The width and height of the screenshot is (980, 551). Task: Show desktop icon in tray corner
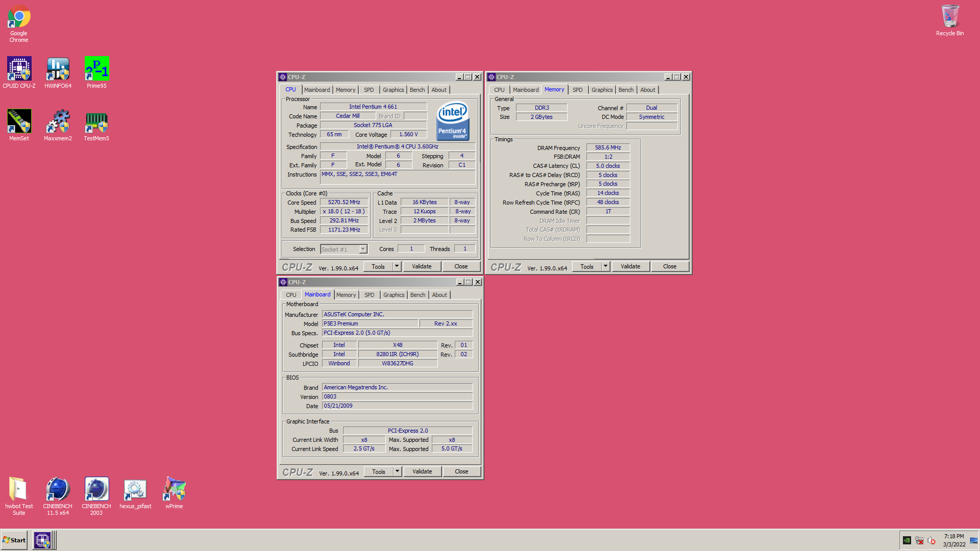click(974, 540)
